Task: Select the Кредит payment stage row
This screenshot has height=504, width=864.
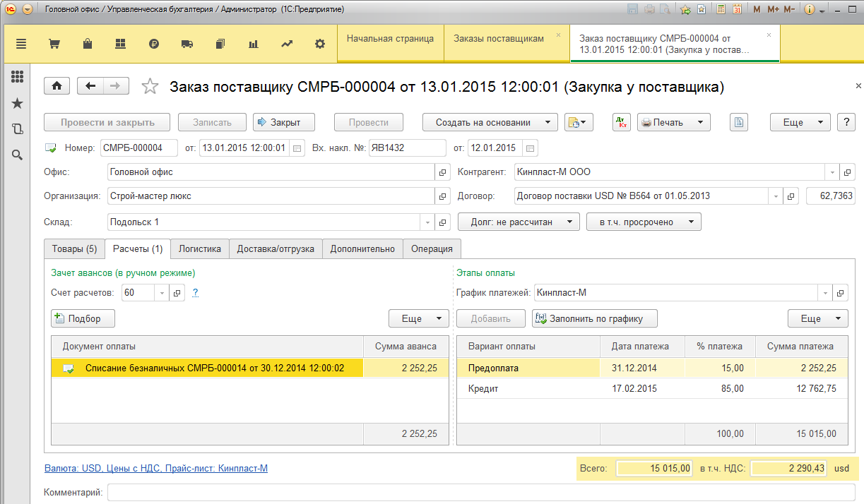Action: coord(652,388)
